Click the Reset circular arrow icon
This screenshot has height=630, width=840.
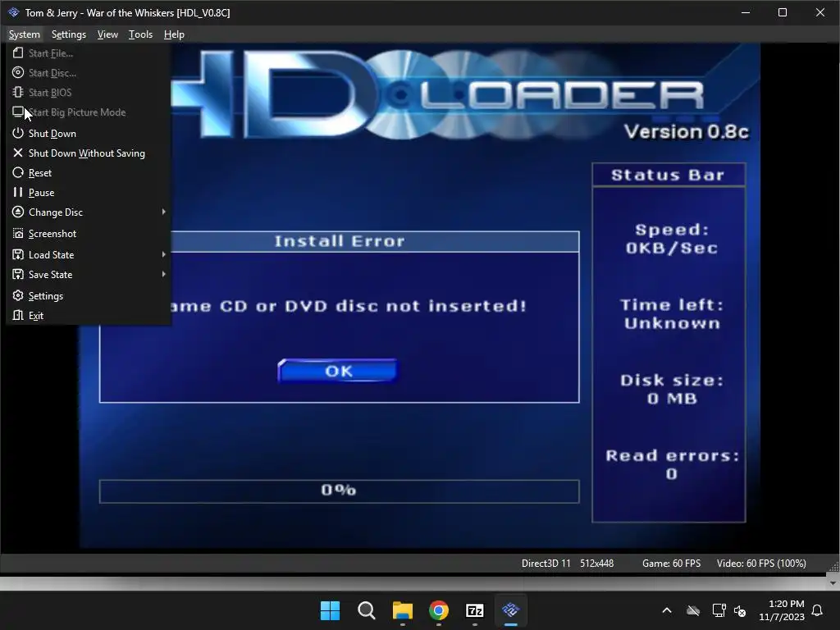tap(18, 172)
